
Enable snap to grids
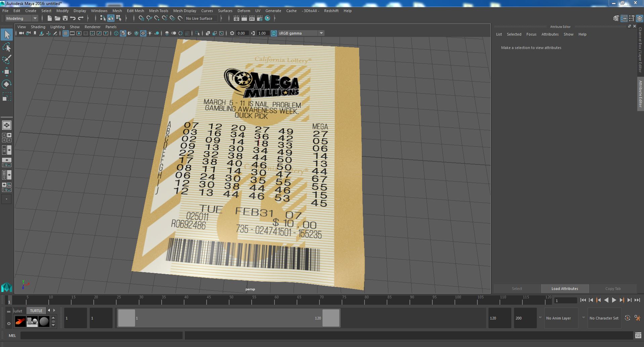pyautogui.click(x=141, y=18)
